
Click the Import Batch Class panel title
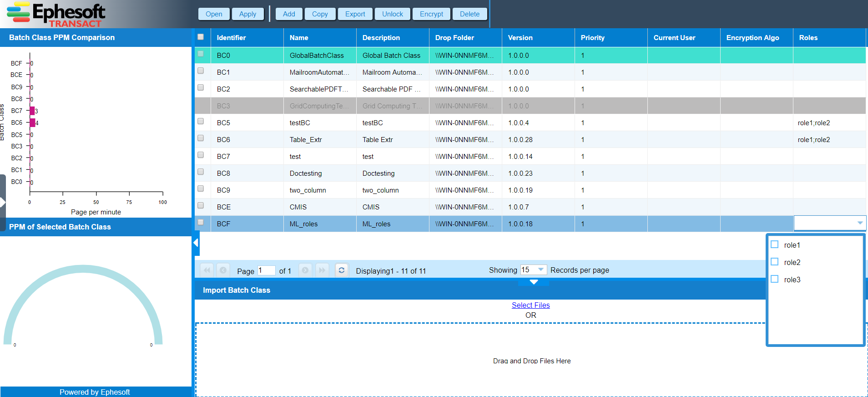[237, 290]
